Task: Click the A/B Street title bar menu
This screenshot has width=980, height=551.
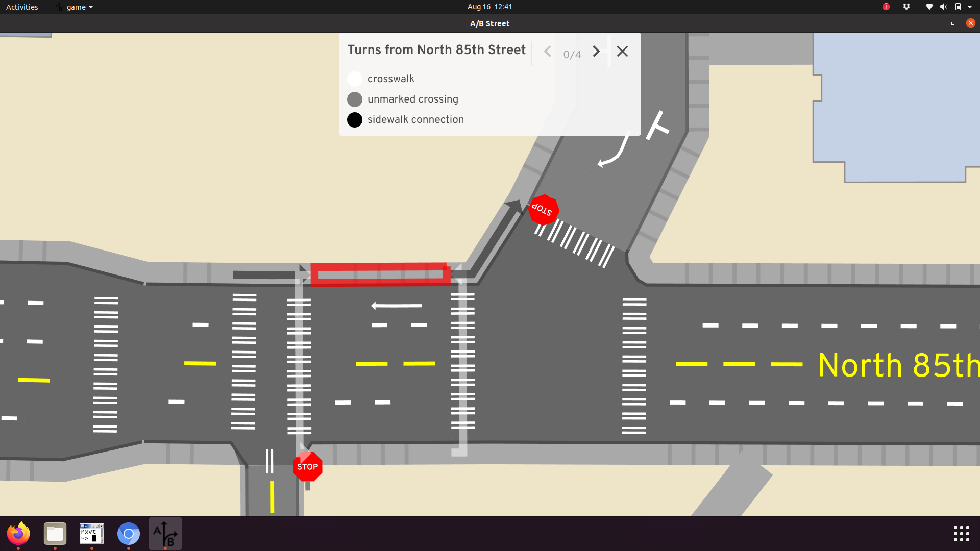Action: coord(73,7)
